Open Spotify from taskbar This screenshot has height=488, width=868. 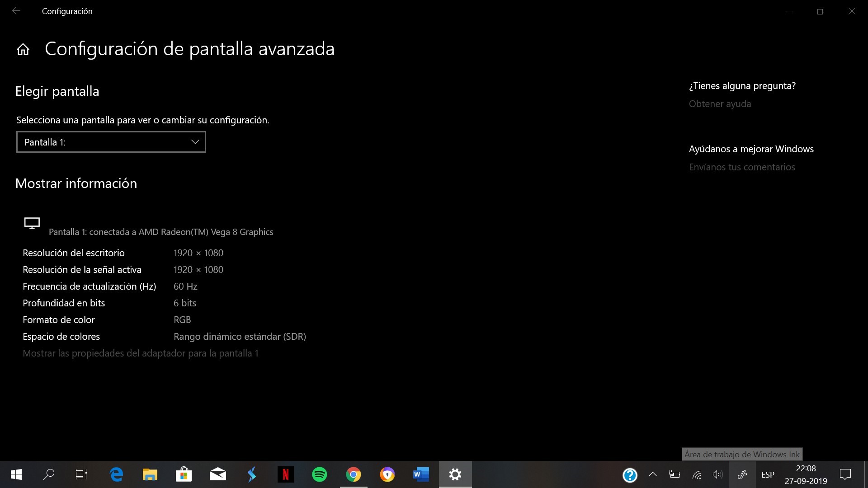tap(319, 474)
